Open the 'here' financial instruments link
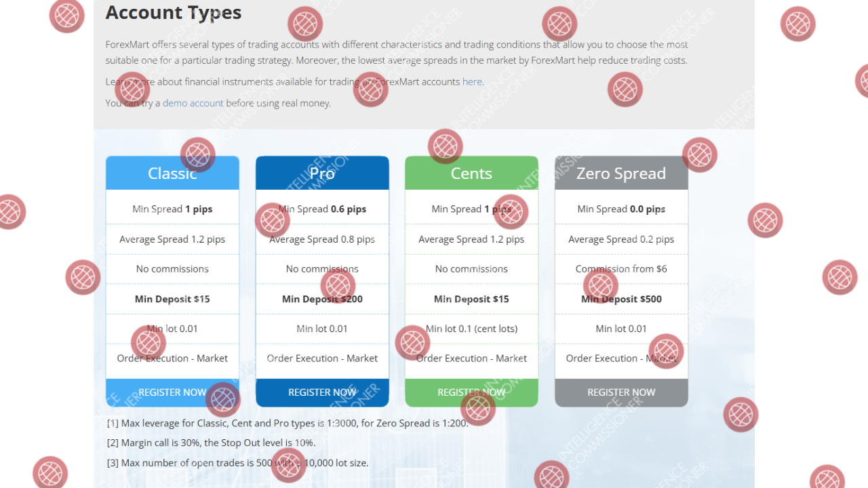This screenshot has height=488, width=868. 472,81
